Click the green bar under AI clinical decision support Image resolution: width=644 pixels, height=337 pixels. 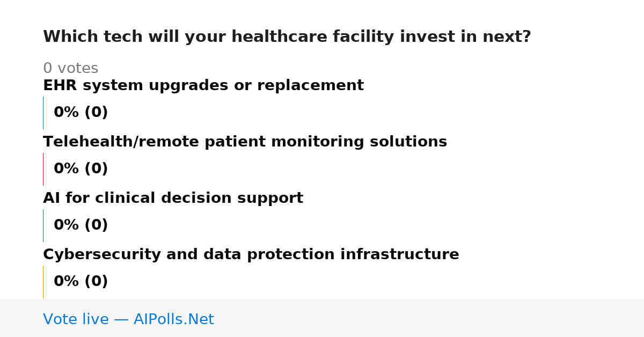[43, 225]
